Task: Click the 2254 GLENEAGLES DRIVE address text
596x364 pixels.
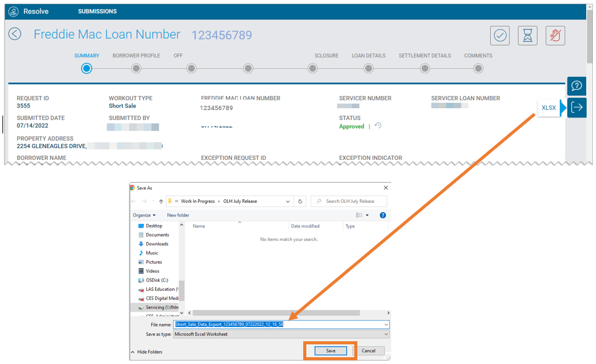Action: pyautogui.click(x=52, y=146)
